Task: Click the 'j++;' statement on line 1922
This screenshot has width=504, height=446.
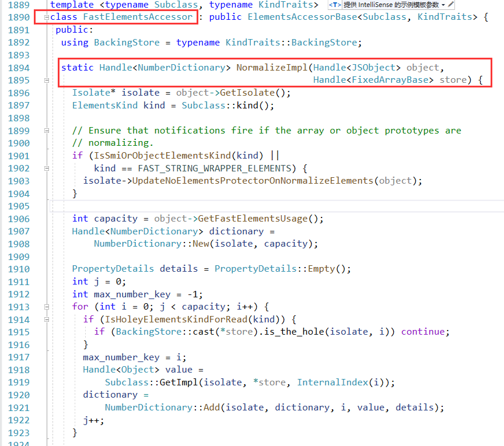Action: (x=93, y=420)
